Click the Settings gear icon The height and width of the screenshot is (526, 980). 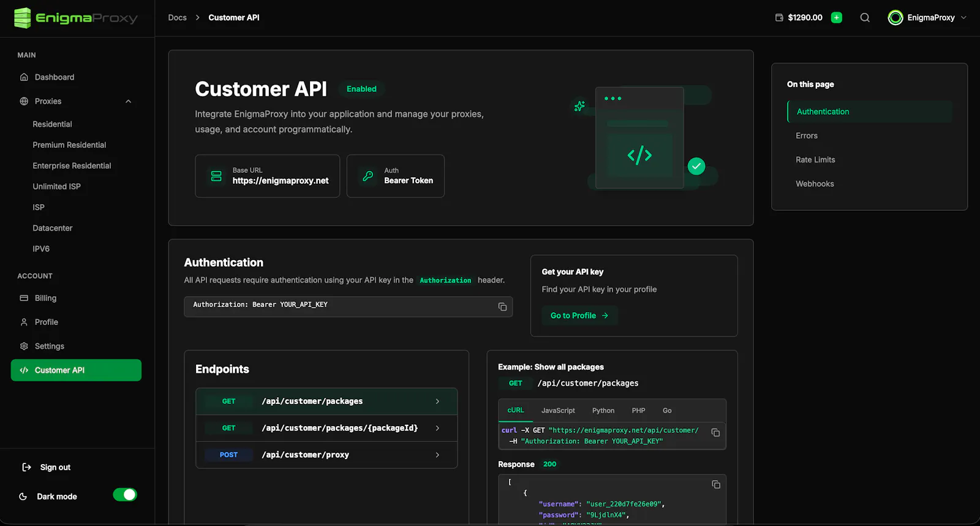click(x=24, y=346)
